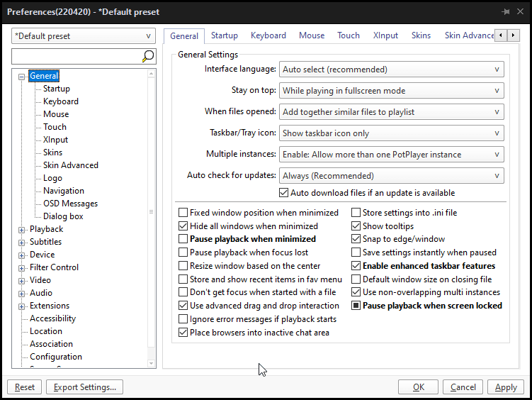Screen dimensions: 532x400
Task: Toggle Auto download files if update available
Action: pyautogui.click(x=284, y=193)
